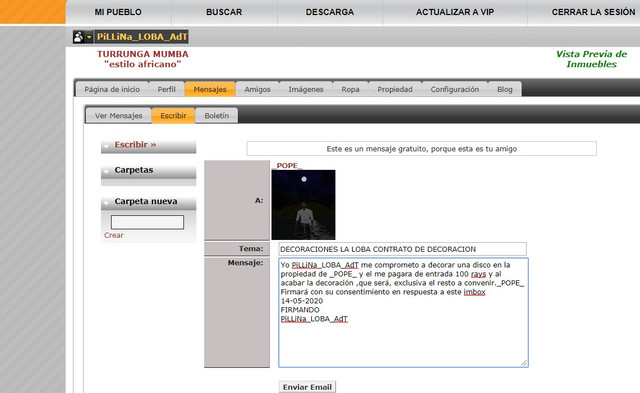Open the Ropa tab
This screenshot has height=393, width=640.
point(350,89)
